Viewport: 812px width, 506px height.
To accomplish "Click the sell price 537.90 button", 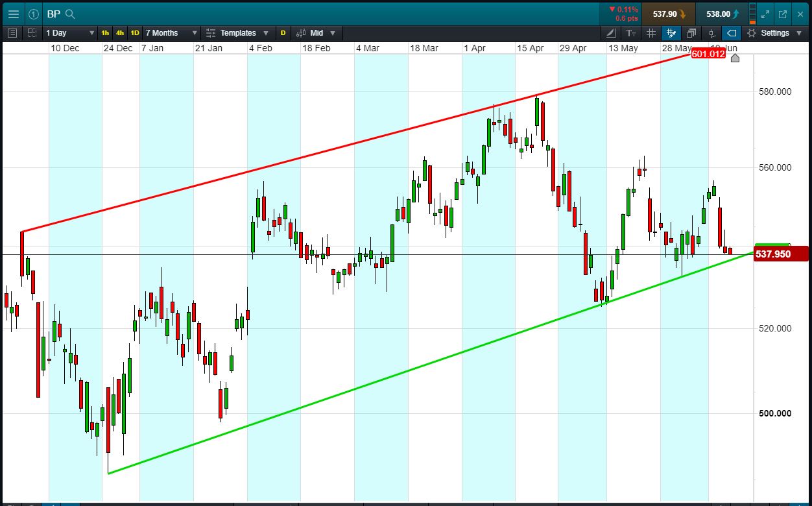I will coord(669,14).
